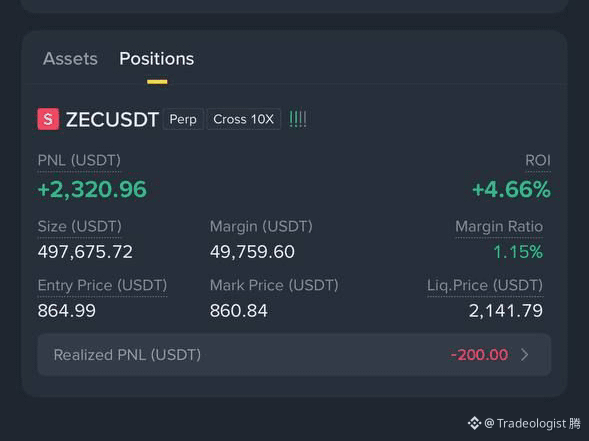Viewport: 589px width, 441px height.
Task: Tap the Margin Ratio label
Action: coord(499,227)
